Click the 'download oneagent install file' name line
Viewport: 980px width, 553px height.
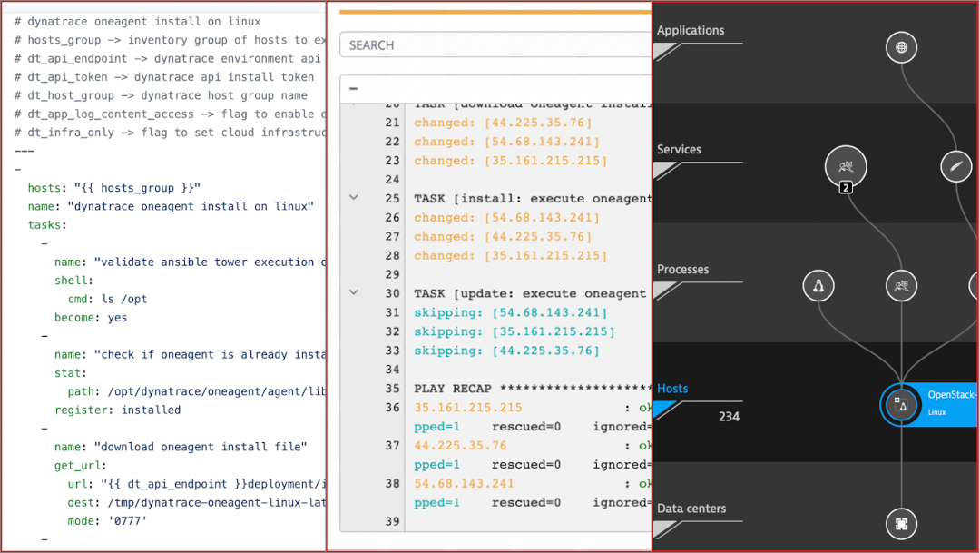[x=181, y=447]
